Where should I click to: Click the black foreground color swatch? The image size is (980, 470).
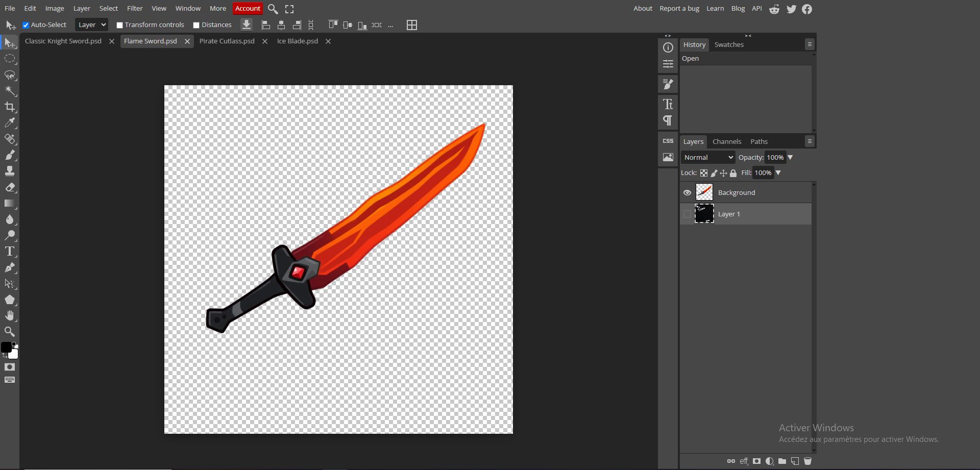[x=6, y=348]
